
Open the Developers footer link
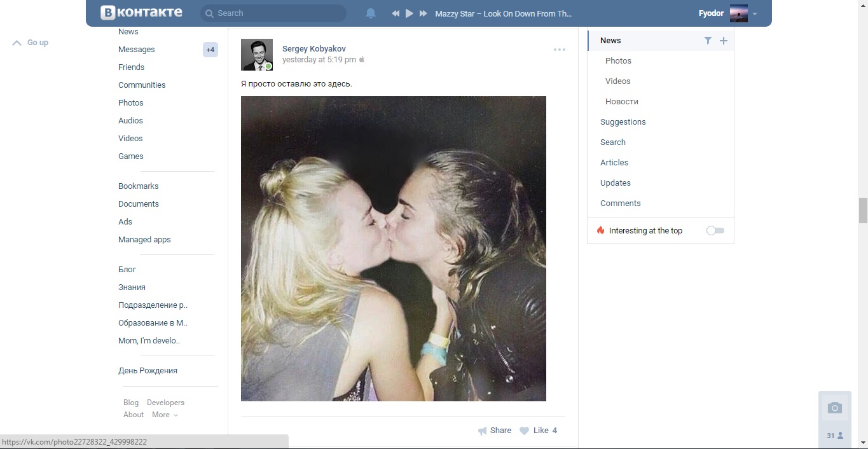pyautogui.click(x=165, y=403)
